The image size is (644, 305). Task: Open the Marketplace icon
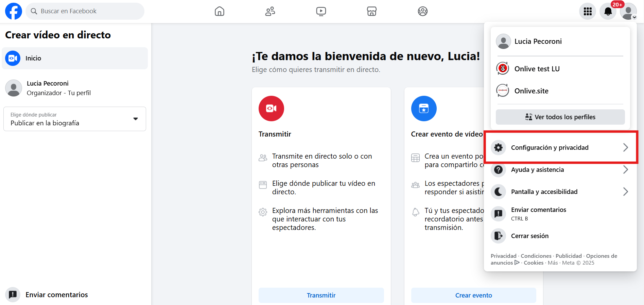[x=372, y=11]
